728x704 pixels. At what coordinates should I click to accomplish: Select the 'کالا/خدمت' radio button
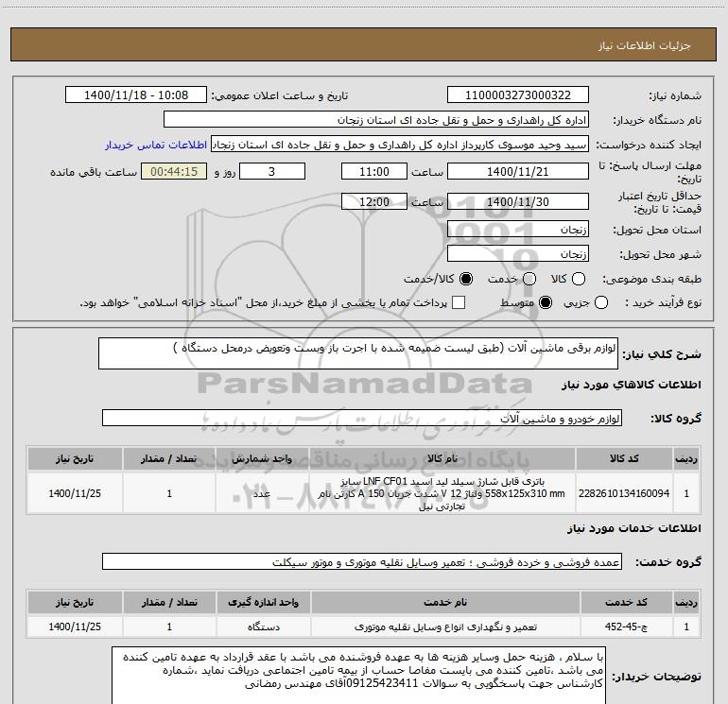pos(466,279)
